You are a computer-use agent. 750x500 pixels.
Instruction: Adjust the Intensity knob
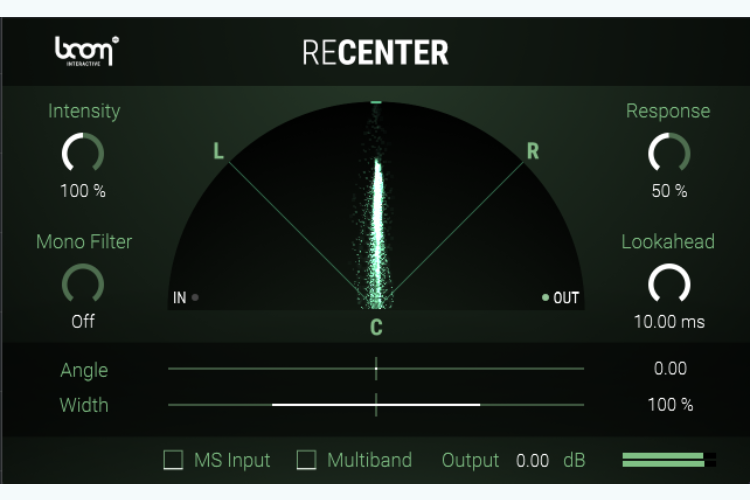coord(83,153)
